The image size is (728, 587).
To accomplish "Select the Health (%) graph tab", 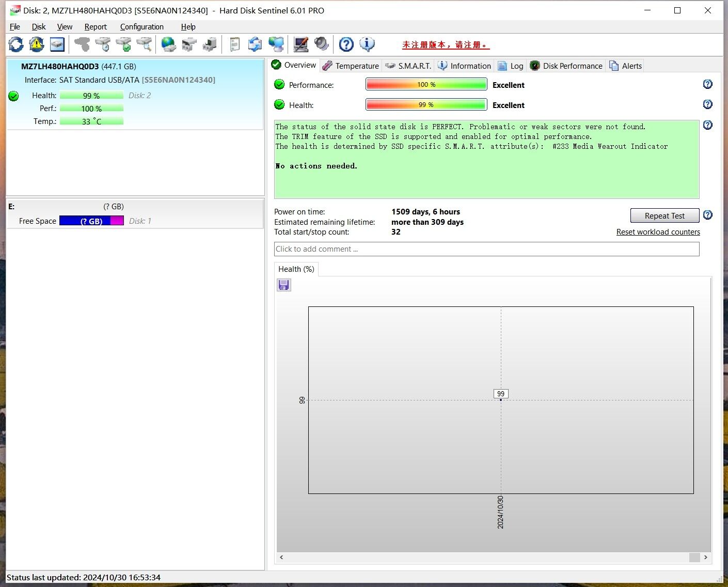I will pyautogui.click(x=296, y=269).
